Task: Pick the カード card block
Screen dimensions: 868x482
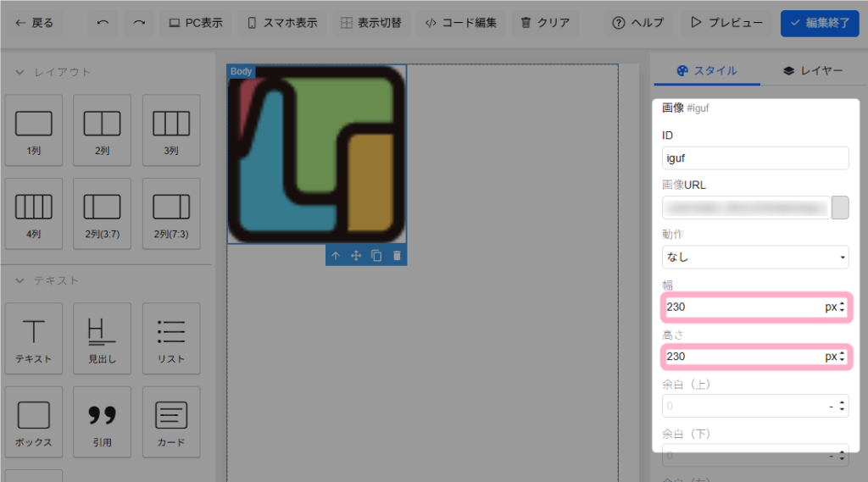Action: click(171, 422)
